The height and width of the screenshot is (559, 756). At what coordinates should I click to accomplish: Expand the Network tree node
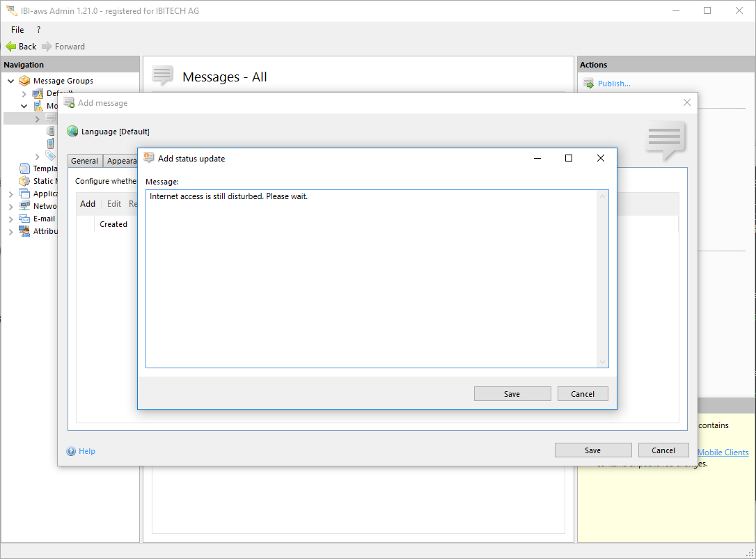point(11,206)
